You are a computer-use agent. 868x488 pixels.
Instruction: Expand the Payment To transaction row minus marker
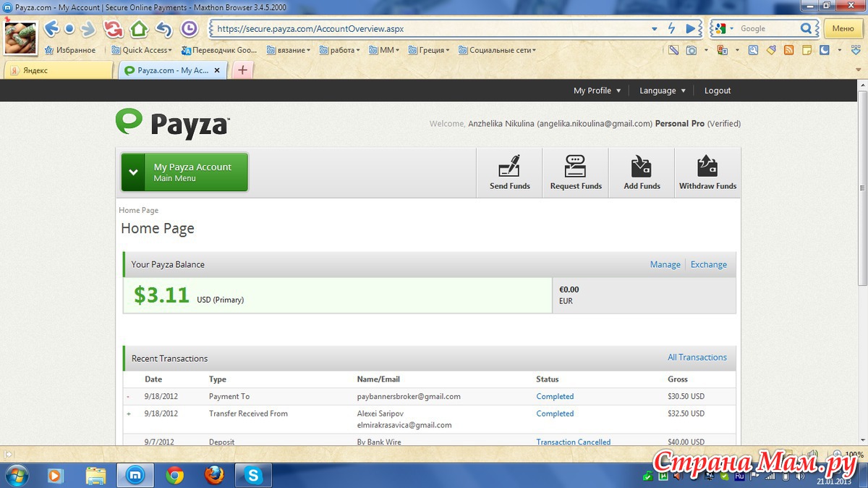pyautogui.click(x=129, y=397)
